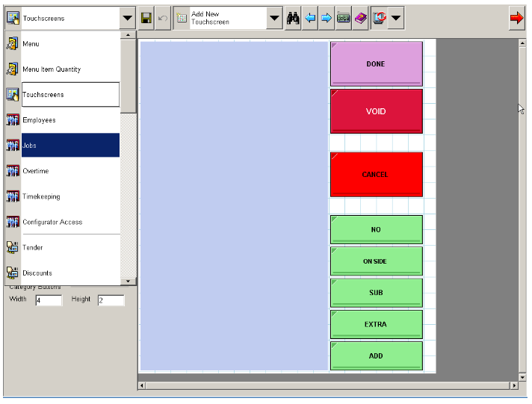Go to next record with blue right arrow
Image resolution: width=532 pixels, height=404 pixels.
tap(327, 18)
